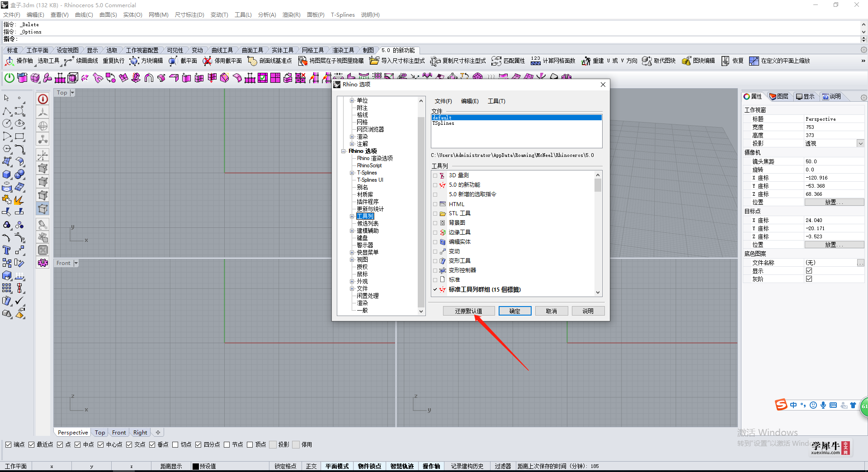Screen dimensions: 868x472
Task: Click the command input field
Action: (439, 39)
